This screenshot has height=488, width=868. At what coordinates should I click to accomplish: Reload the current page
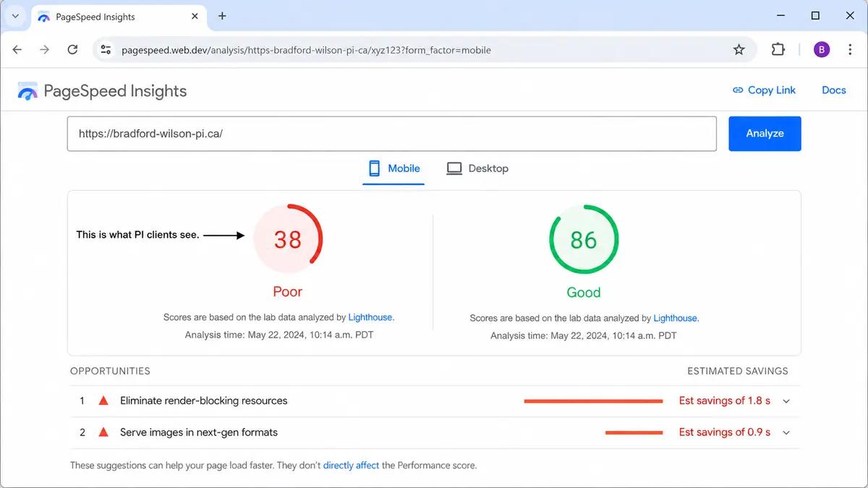[x=72, y=50]
